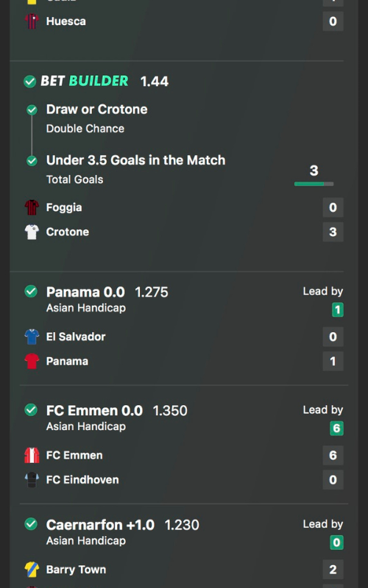Open the Bet Builder 1.44 heading
Screen dimensions: 368x588
click(105, 81)
